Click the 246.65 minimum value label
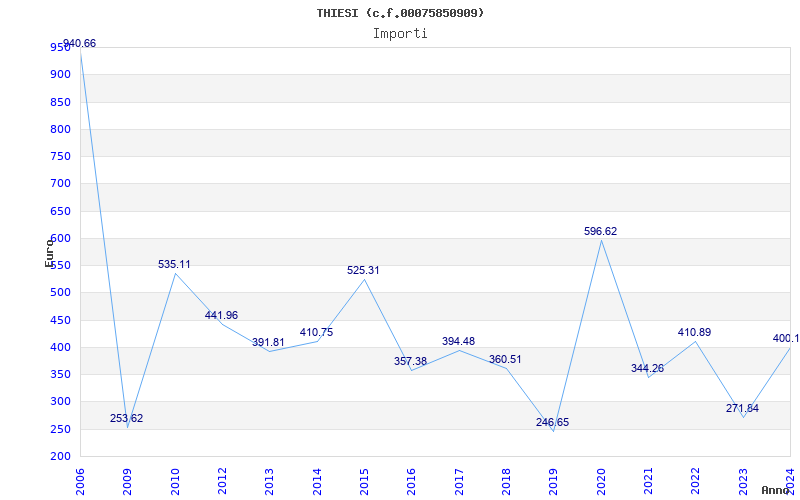The image size is (800, 500). click(553, 422)
